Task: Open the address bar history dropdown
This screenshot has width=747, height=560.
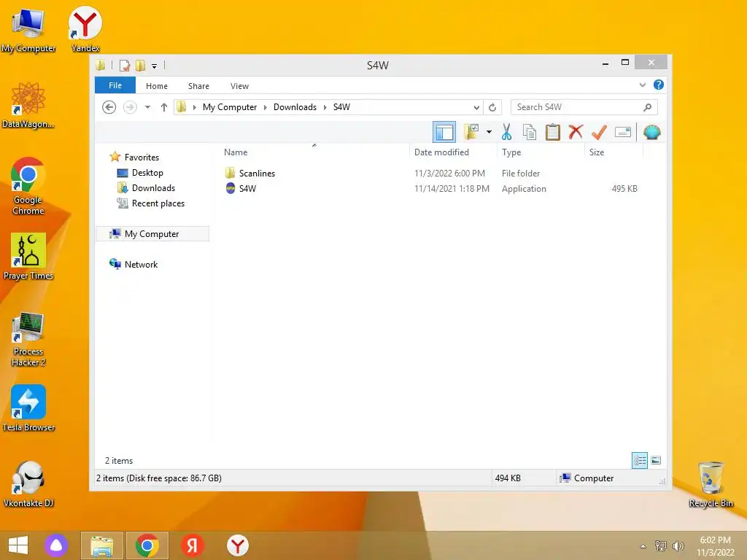Action: [x=476, y=108]
